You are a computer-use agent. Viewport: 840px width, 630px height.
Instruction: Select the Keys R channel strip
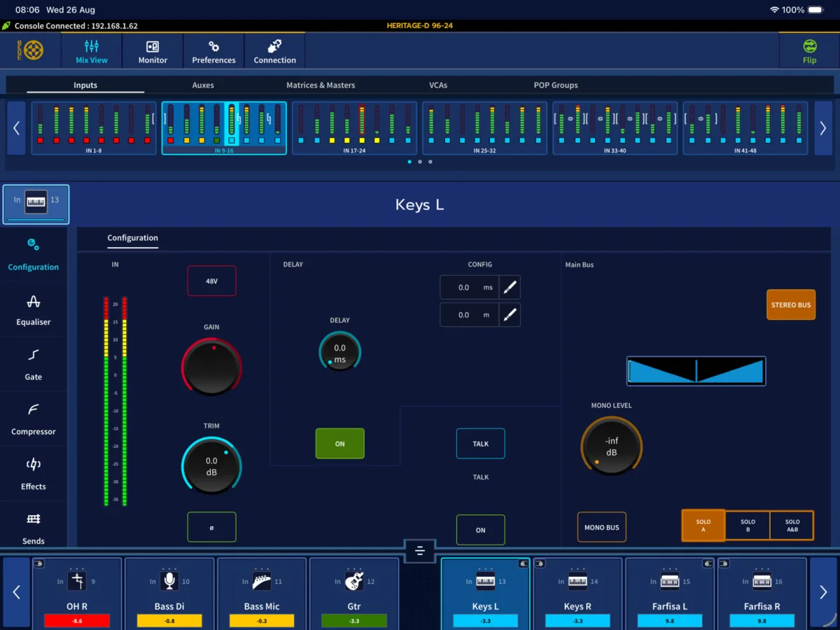[577, 593]
